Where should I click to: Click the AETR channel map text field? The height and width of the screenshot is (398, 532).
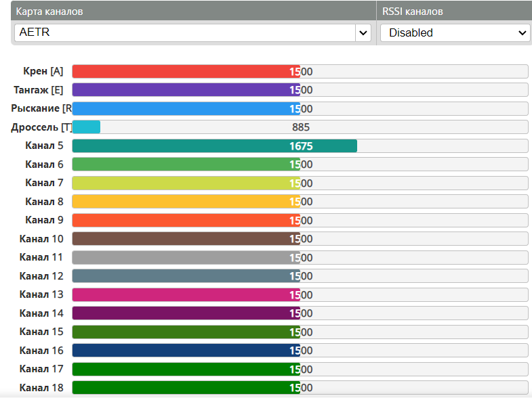183,32
